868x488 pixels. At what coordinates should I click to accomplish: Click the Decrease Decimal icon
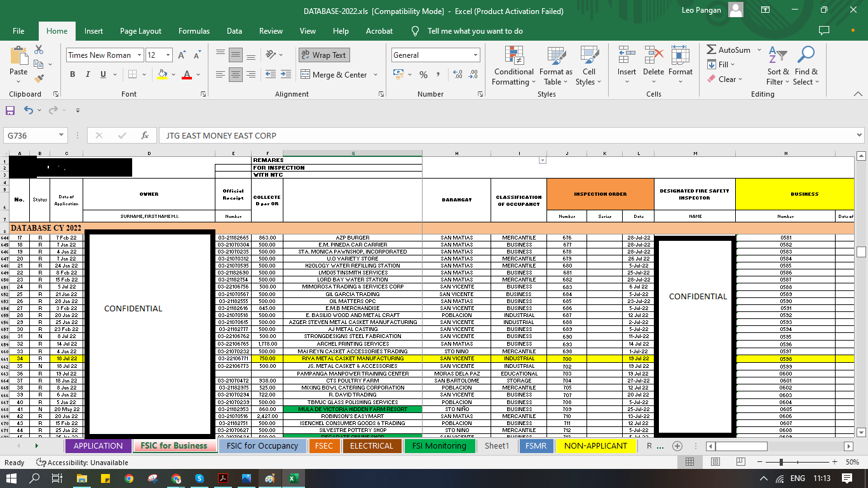474,75
